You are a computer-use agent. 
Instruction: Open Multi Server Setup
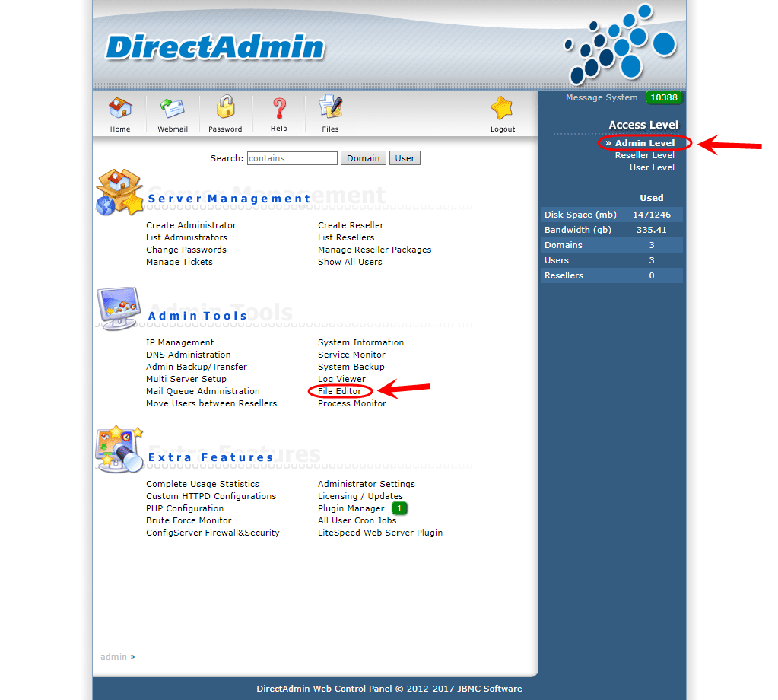point(186,379)
